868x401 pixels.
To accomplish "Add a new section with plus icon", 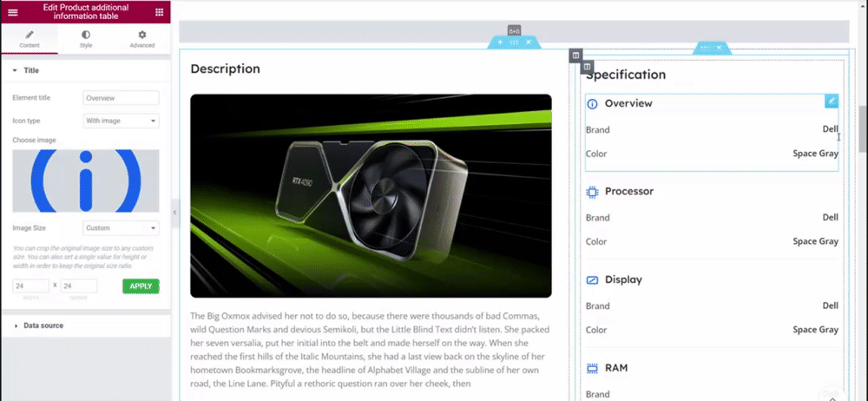I will click(x=500, y=42).
